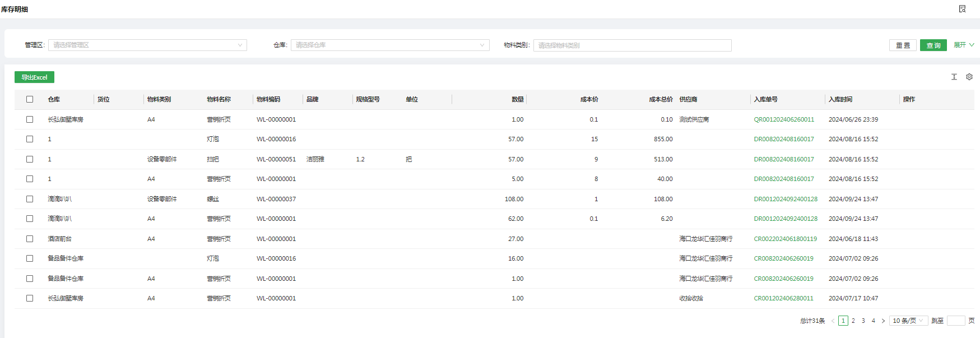Viewport: 980px width, 338px height.
Task: Select the row with quantity 16.00
Action: click(30, 258)
